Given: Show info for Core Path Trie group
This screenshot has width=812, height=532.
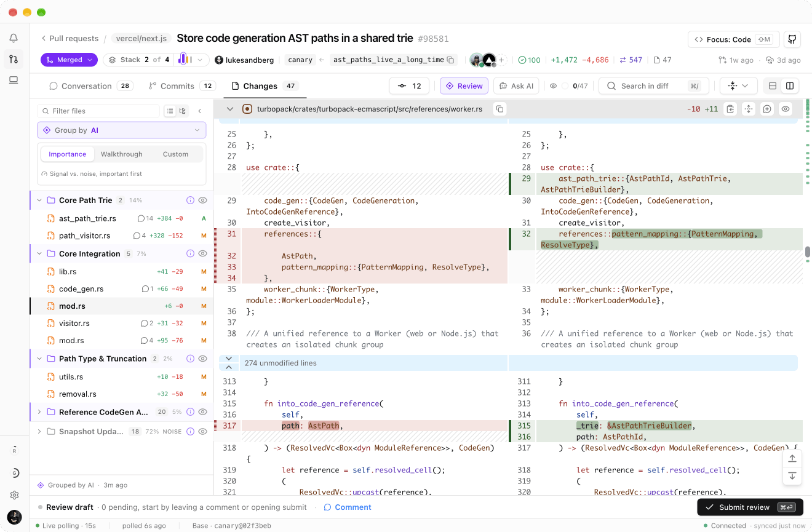Looking at the screenshot, I should pyautogui.click(x=190, y=200).
